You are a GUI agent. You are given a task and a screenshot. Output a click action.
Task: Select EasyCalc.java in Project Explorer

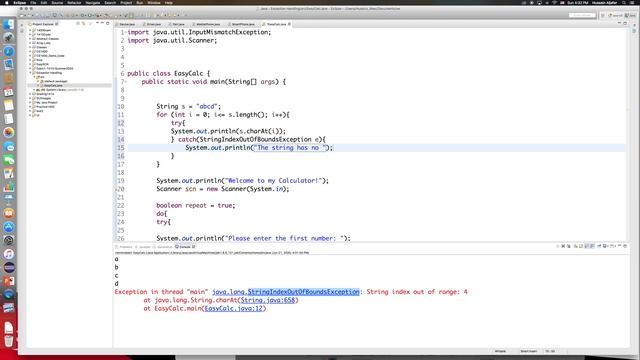53,85
